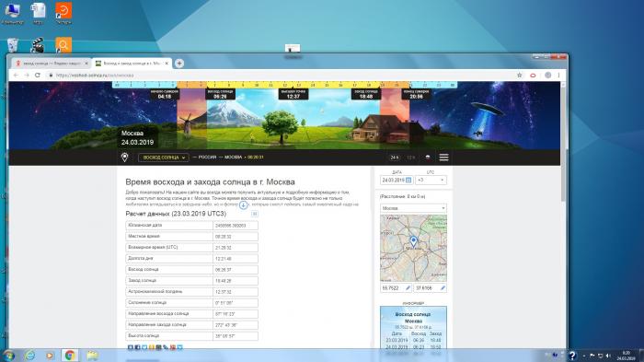Open the Москва city dropdown above the map
Image resolution: width=644 pixels, height=362 pixels.
tap(413, 208)
